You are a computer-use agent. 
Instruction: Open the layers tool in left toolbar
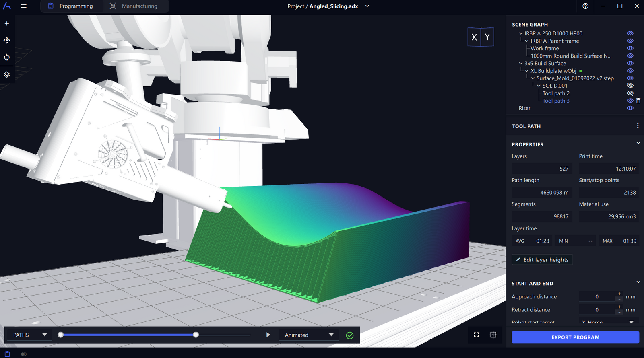7,75
